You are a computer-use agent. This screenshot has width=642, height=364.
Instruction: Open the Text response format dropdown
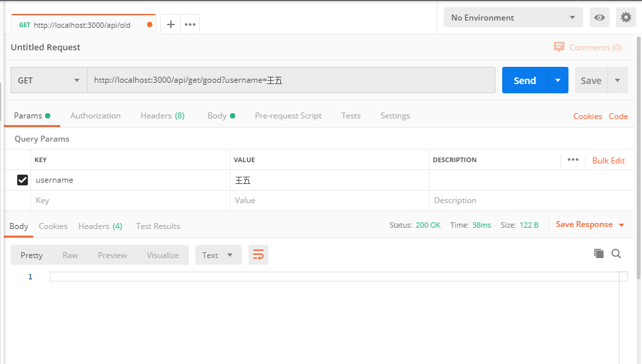click(x=218, y=255)
